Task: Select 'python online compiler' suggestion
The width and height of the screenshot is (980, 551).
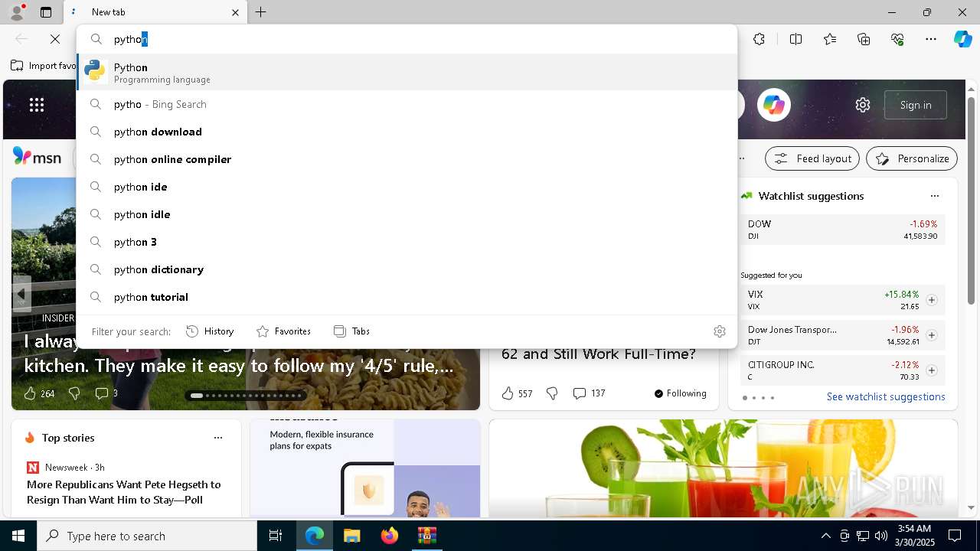Action: click(407, 159)
